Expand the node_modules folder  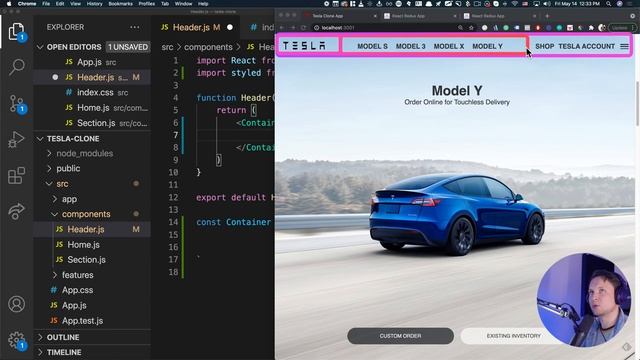[84, 153]
